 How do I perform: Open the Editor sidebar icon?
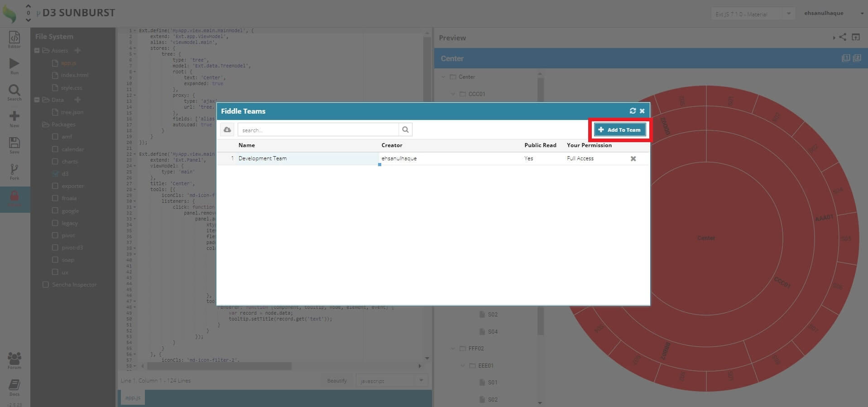(14, 39)
